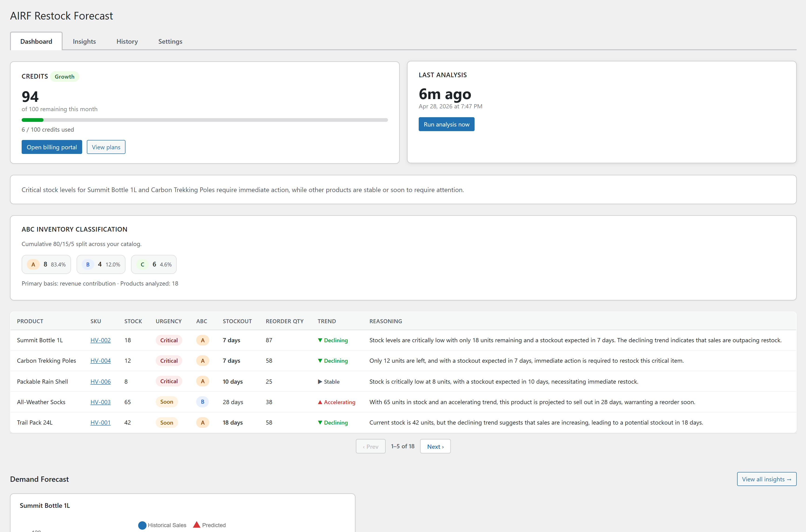Click the Critical urgency badge for Carbon Trekking Poles

tap(169, 361)
